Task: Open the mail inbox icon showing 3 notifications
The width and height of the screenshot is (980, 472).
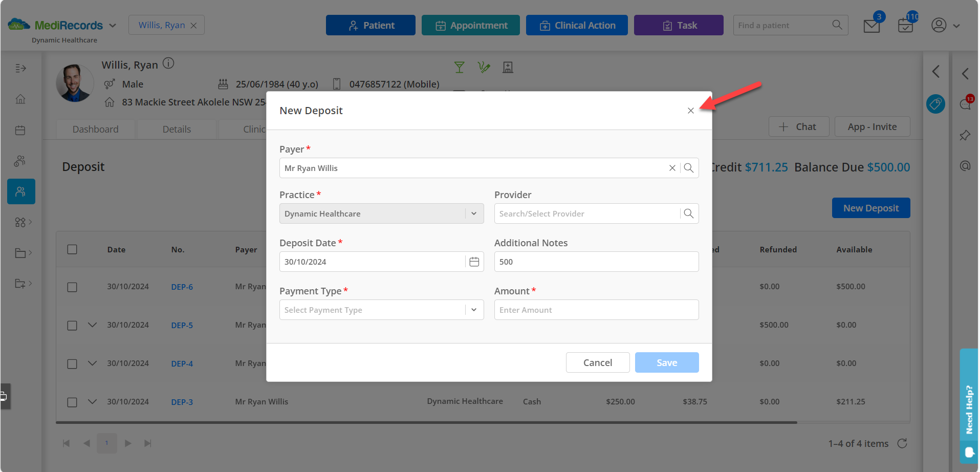Action: (x=871, y=25)
